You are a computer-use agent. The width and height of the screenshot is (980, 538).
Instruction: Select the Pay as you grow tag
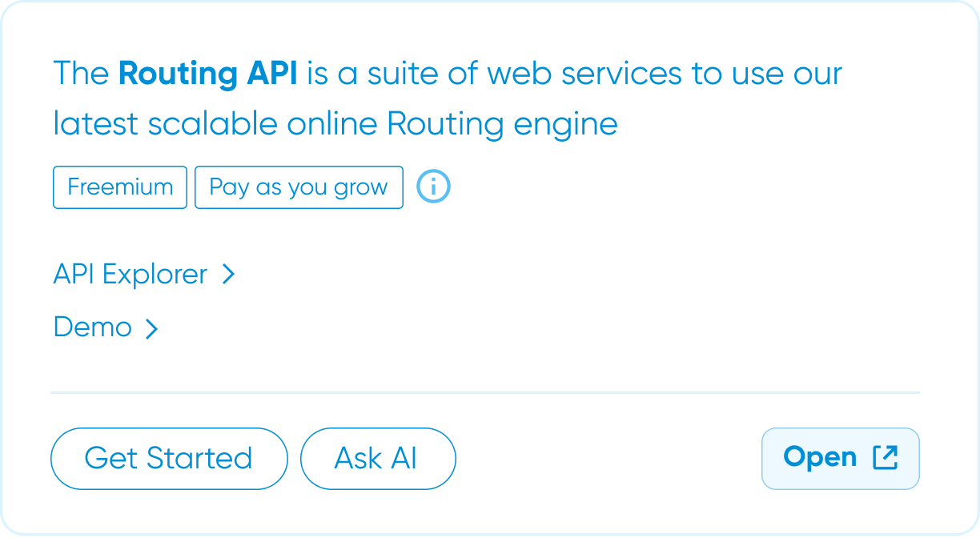coord(299,187)
